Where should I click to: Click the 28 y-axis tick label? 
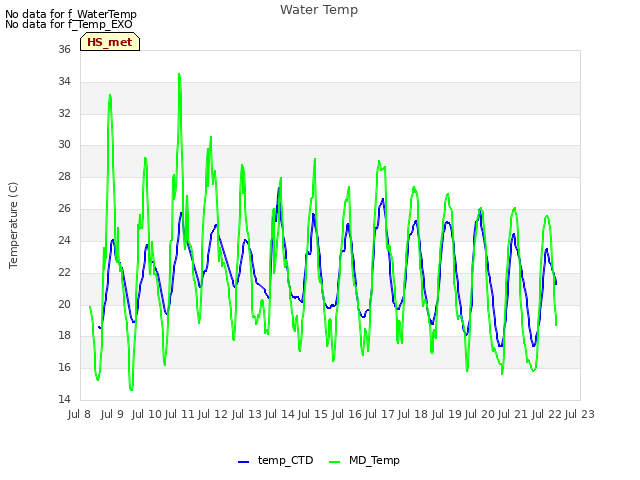click(64, 176)
